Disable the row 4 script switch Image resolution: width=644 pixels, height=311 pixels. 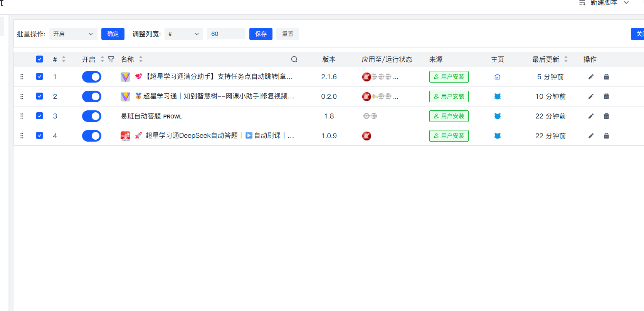(92, 136)
